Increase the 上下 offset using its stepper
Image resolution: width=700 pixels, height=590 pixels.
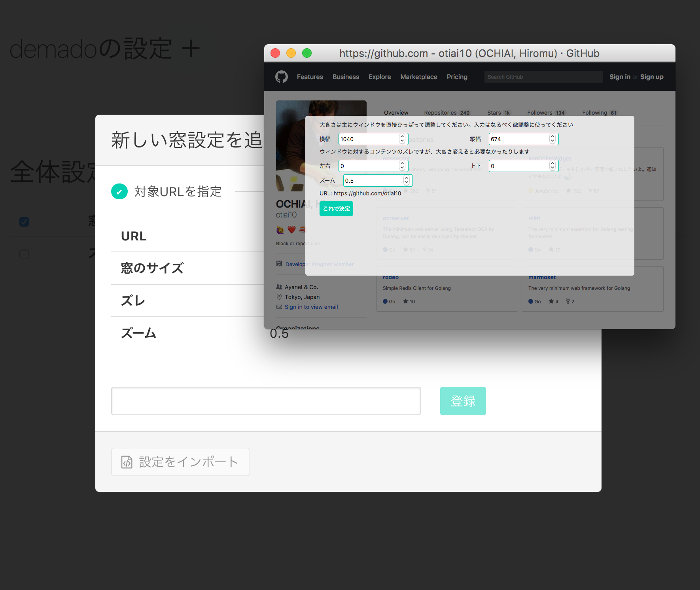click(552, 163)
